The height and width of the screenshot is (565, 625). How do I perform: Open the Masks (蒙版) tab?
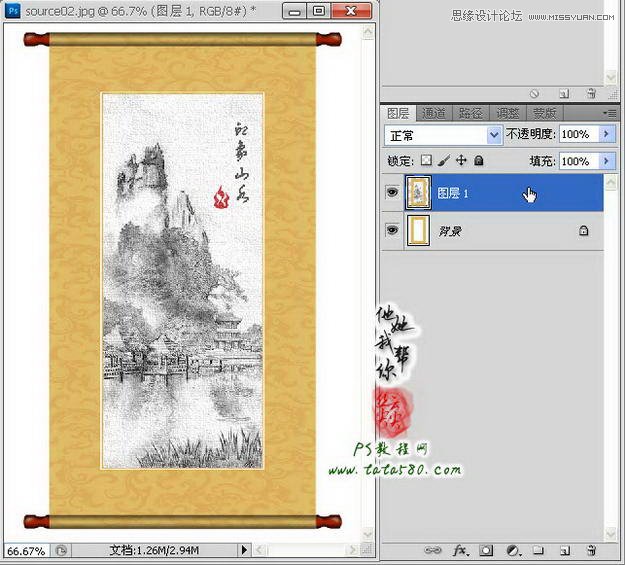coord(544,113)
